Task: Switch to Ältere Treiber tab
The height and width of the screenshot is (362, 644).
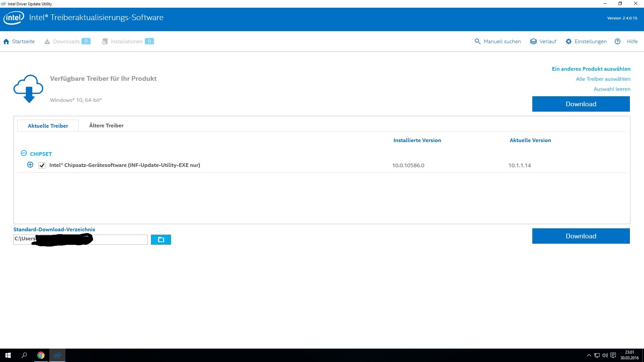Action: tap(106, 126)
